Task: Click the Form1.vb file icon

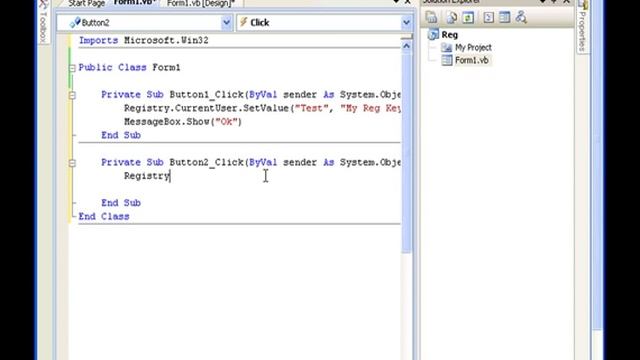Action: 447,60
